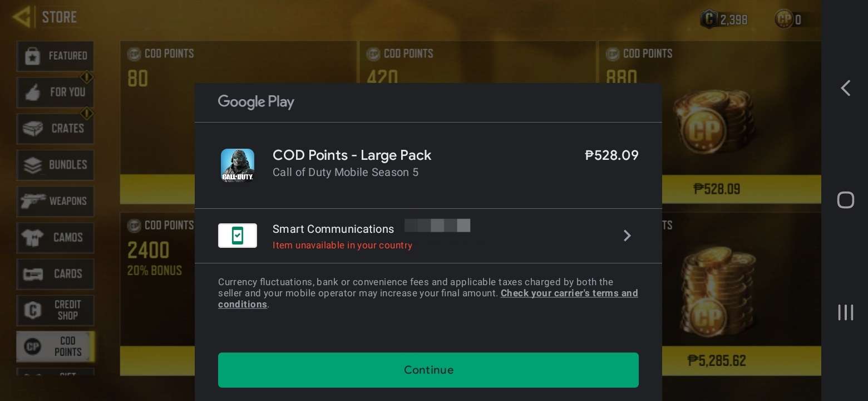Viewport: 868px width, 401px height.
Task: Click the Continue button
Action: click(428, 370)
